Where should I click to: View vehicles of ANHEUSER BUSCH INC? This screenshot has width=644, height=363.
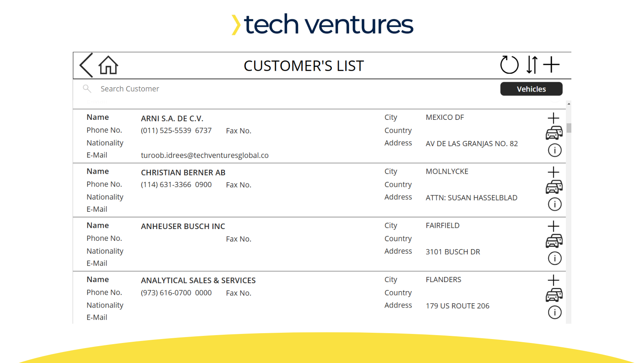554,241
